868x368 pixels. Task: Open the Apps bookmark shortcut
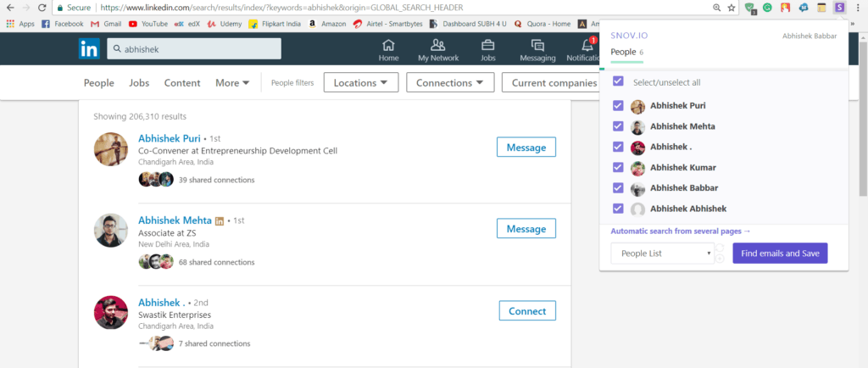click(x=20, y=24)
